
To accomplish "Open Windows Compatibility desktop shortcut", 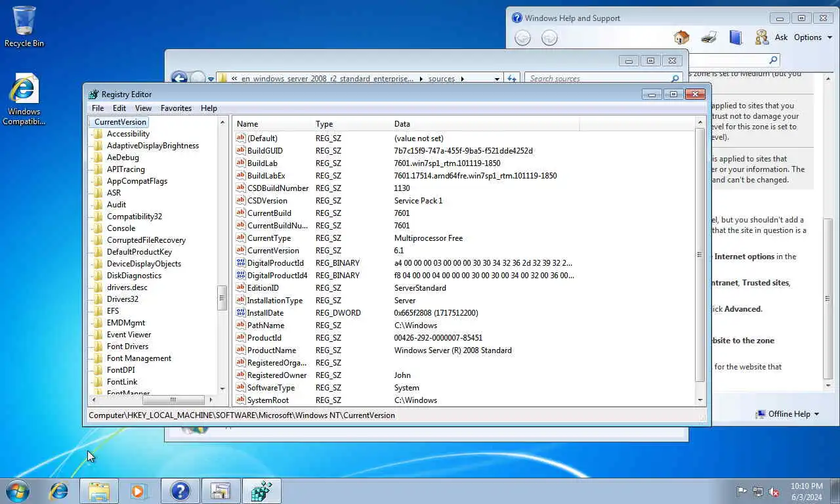I will (24, 99).
